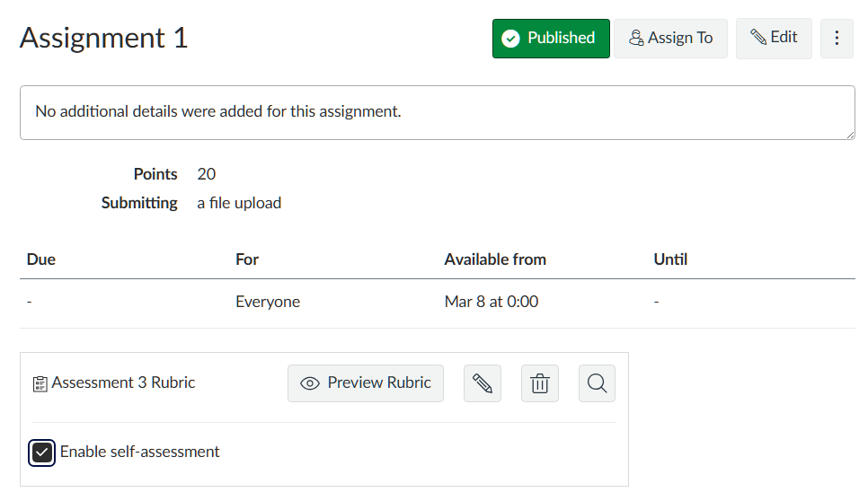This screenshot has width=868, height=501.
Task: Open the three-dot options menu
Action: (837, 38)
